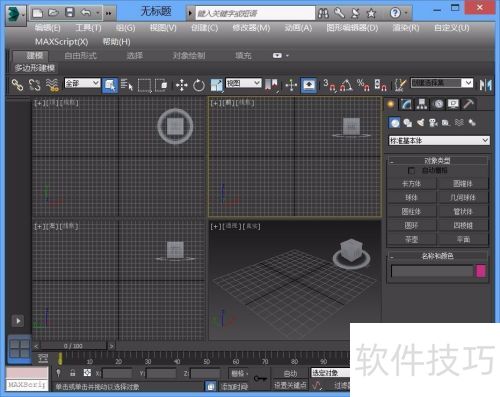Select the Link tool chain icon
This screenshot has width=500, height=397.
click(17, 85)
